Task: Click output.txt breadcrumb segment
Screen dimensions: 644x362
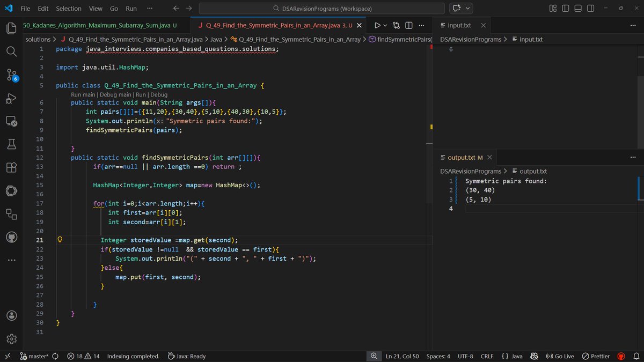Action: pos(529,171)
